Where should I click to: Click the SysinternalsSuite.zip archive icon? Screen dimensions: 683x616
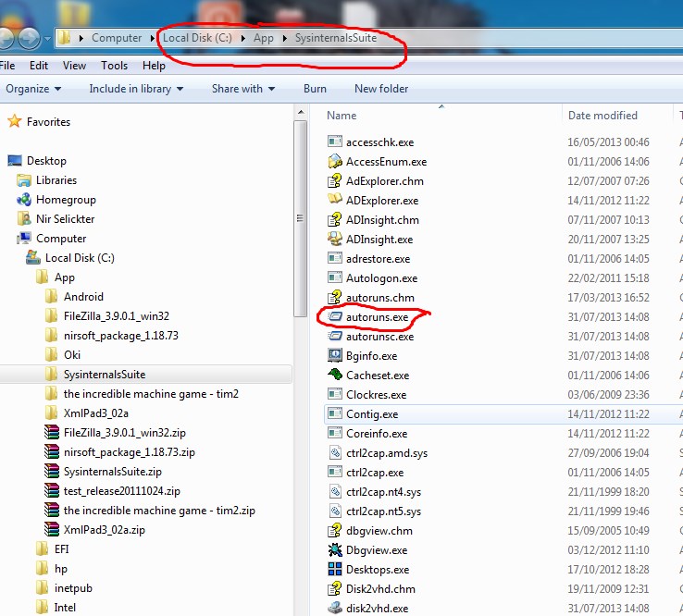tap(52, 471)
